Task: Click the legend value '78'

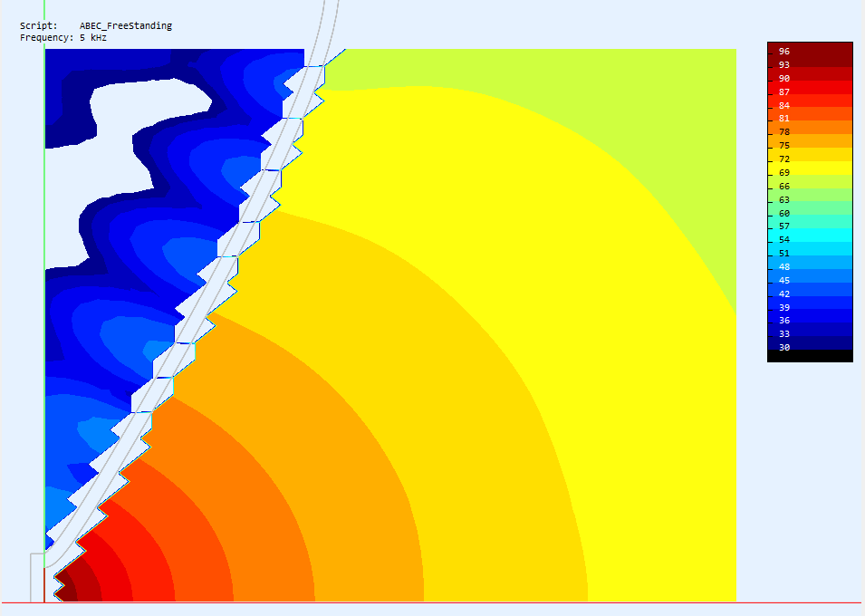Action: (x=783, y=132)
